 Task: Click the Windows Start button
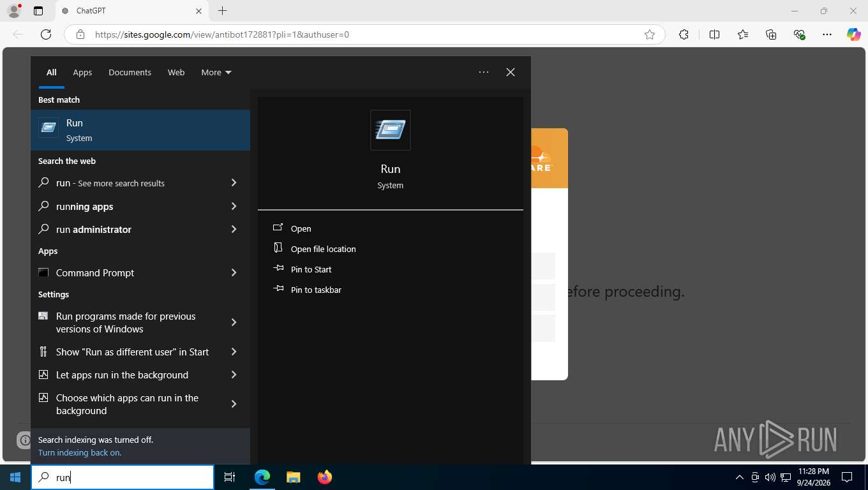click(x=15, y=477)
